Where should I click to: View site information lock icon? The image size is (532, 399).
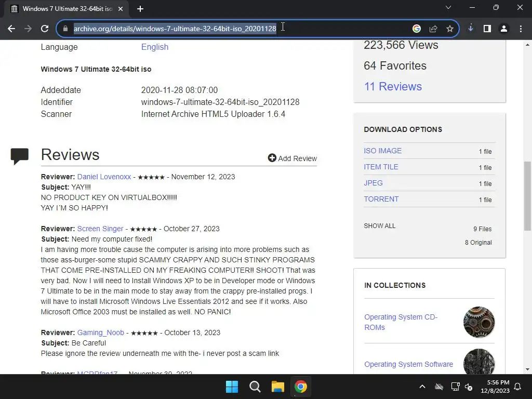point(65,29)
